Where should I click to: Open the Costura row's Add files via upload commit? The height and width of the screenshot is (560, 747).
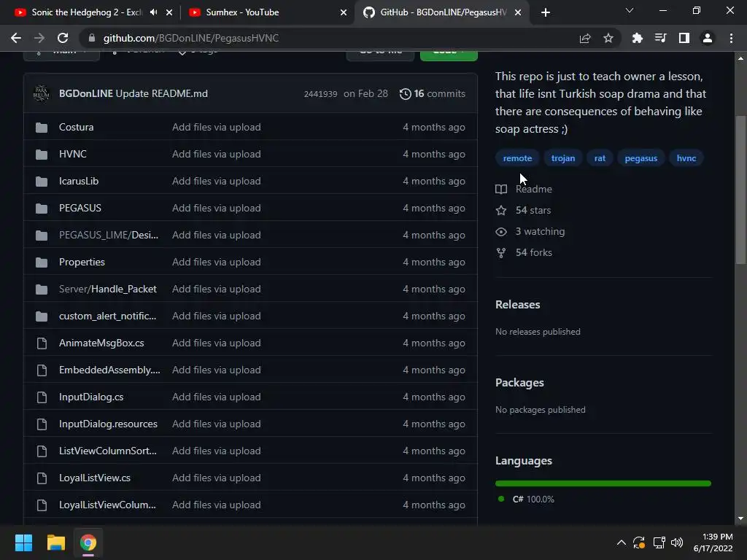216,127
